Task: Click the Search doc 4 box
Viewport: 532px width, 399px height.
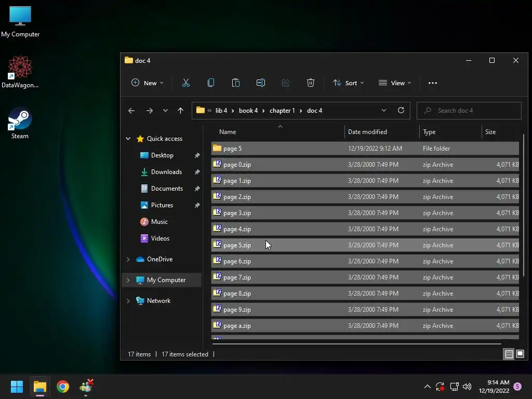Action: click(x=469, y=111)
